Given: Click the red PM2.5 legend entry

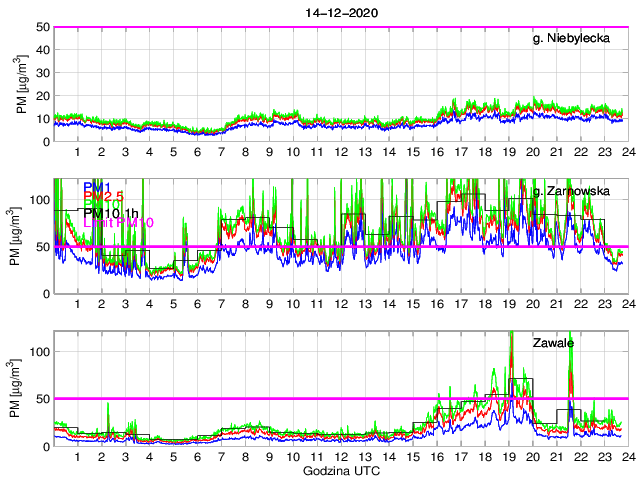Looking at the screenshot, I should (x=104, y=196).
